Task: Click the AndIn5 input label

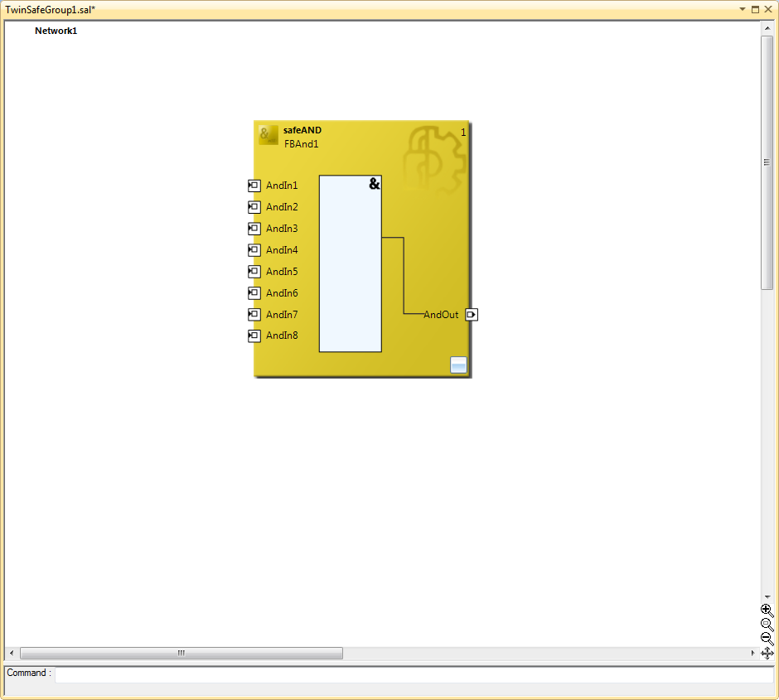Action: [x=283, y=272]
